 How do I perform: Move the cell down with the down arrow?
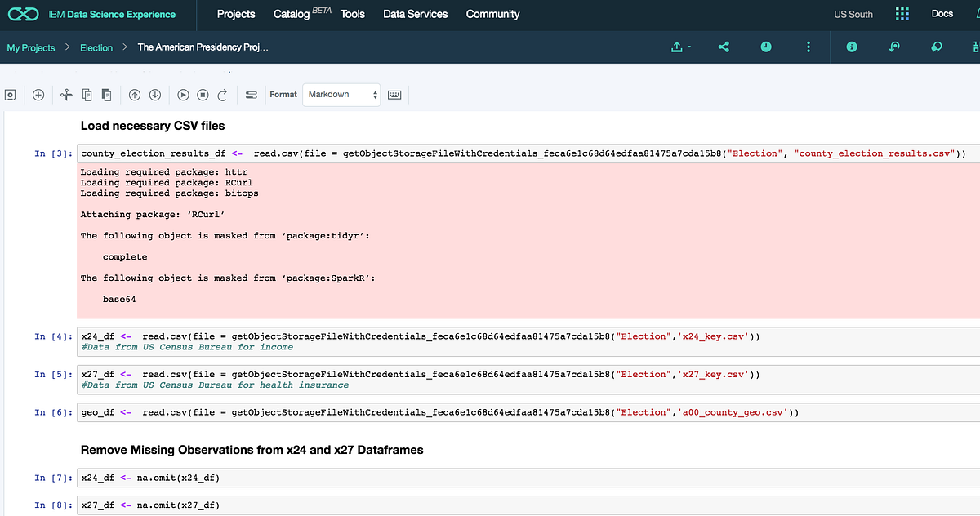coord(154,95)
